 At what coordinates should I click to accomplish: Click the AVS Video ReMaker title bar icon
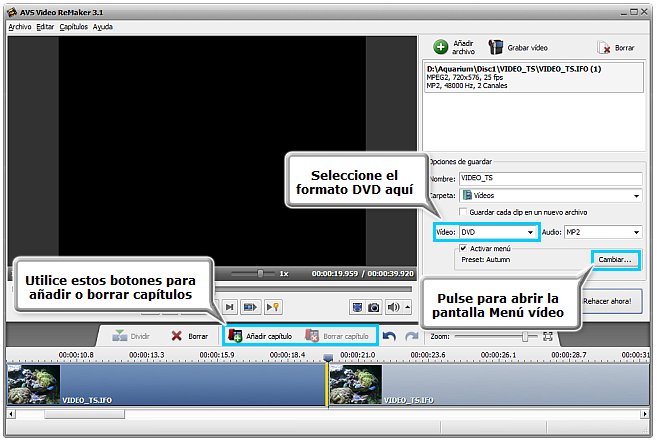click(x=12, y=12)
